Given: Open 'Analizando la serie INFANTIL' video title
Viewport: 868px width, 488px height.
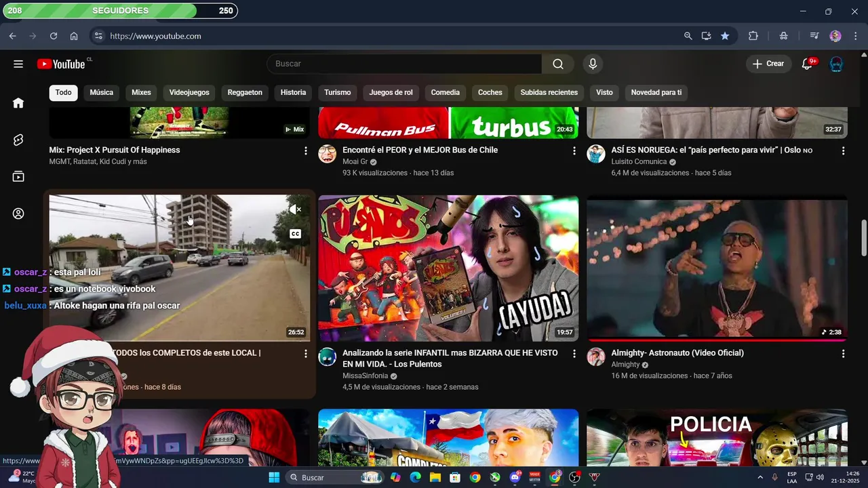Looking at the screenshot, I should click(x=450, y=358).
